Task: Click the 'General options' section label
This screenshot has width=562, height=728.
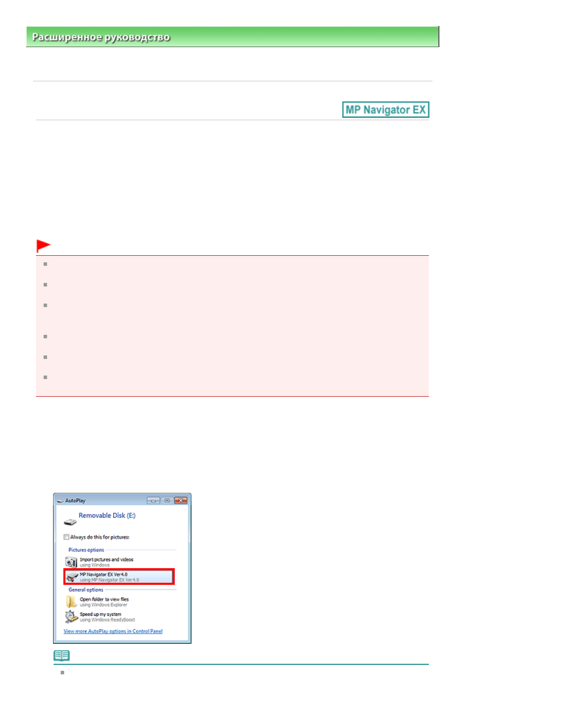Action: pos(86,589)
